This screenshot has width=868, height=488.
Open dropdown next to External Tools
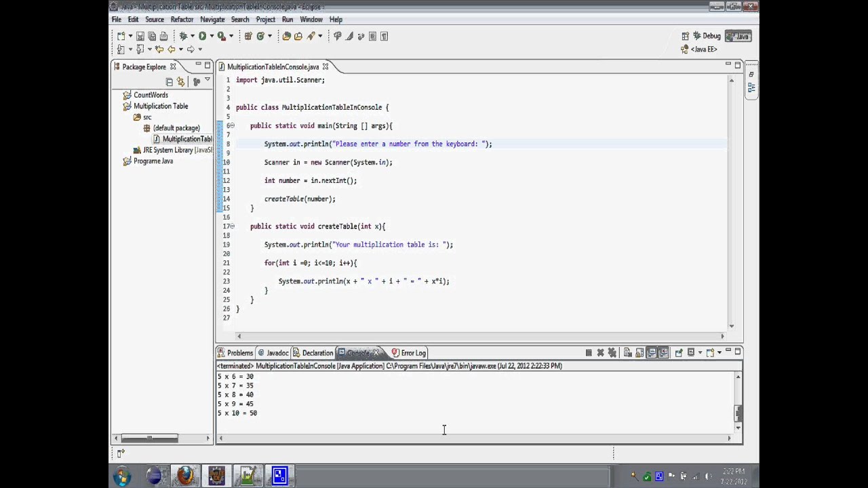click(231, 36)
